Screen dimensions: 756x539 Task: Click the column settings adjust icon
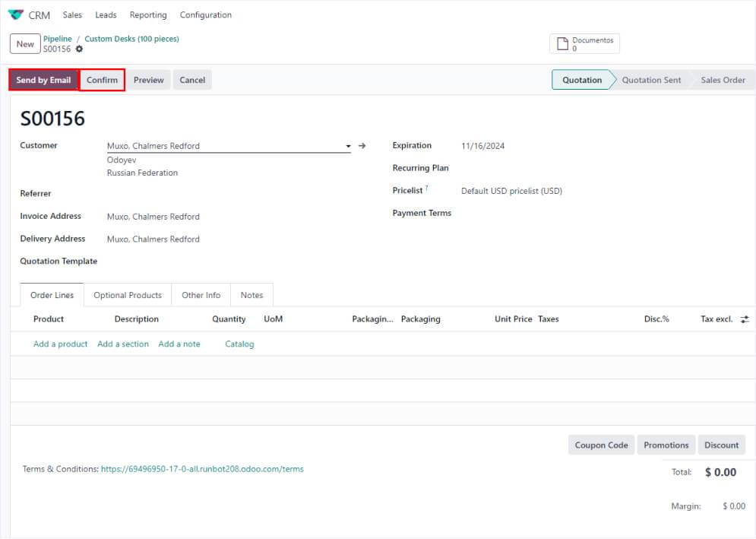(744, 319)
